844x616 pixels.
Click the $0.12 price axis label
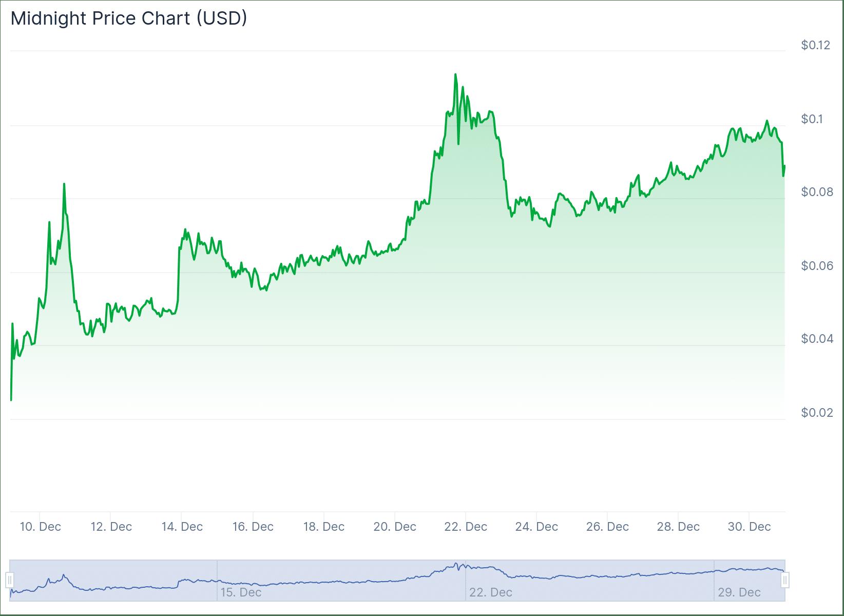815,45
